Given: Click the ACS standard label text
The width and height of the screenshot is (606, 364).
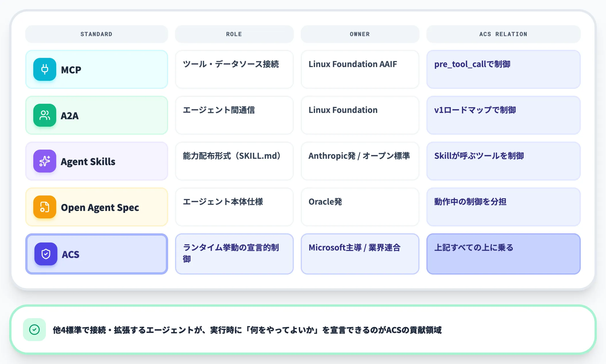Looking at the screenshot, I should click(71, 254).
